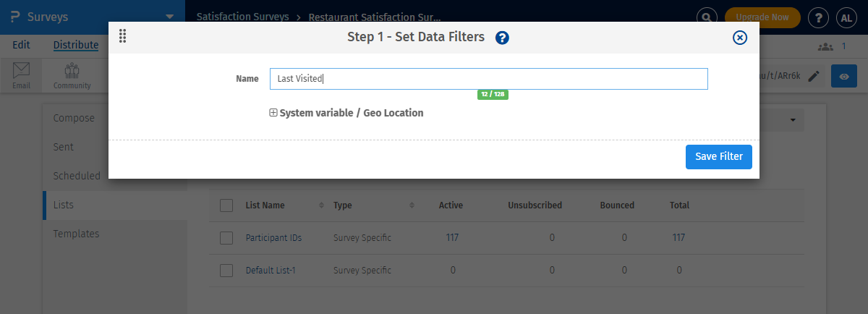Tick the Participant IDs list checkbox
The height and width of the screenshot is (314, 868).
tap(226, 237)
